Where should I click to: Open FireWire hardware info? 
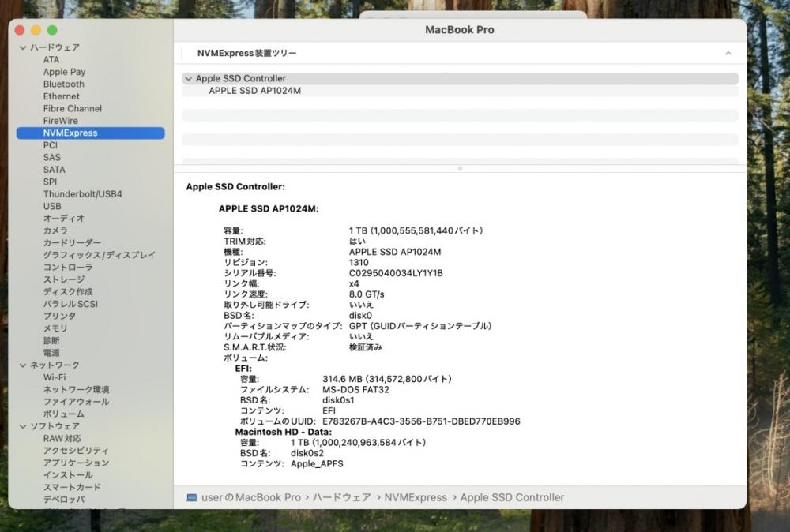61,121
